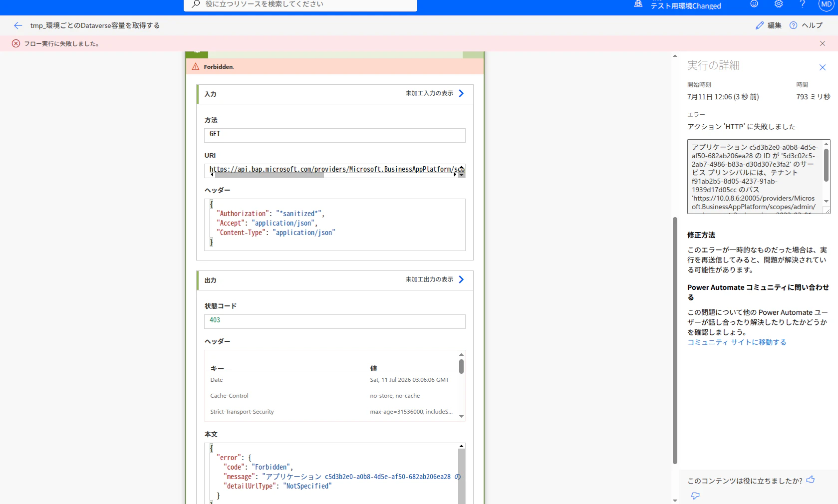The image size is (838, 504).
Task: Click headers table scrollbar down arrow
Action: pos(461,416)
